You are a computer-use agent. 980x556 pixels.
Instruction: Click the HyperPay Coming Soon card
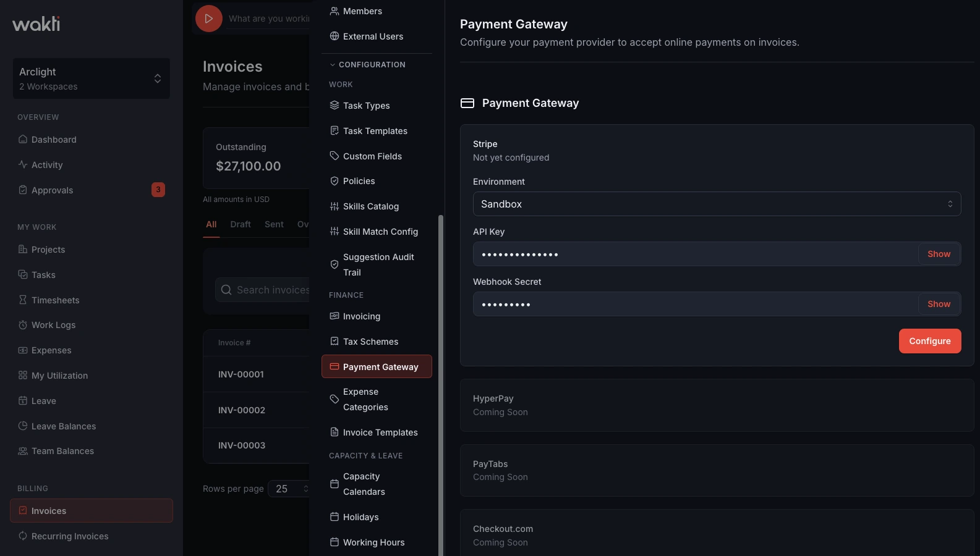click(x=717, y=405)
